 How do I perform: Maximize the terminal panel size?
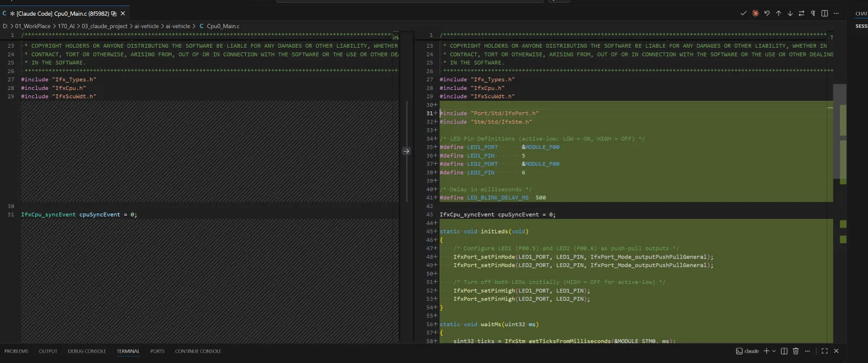[825, 351]
